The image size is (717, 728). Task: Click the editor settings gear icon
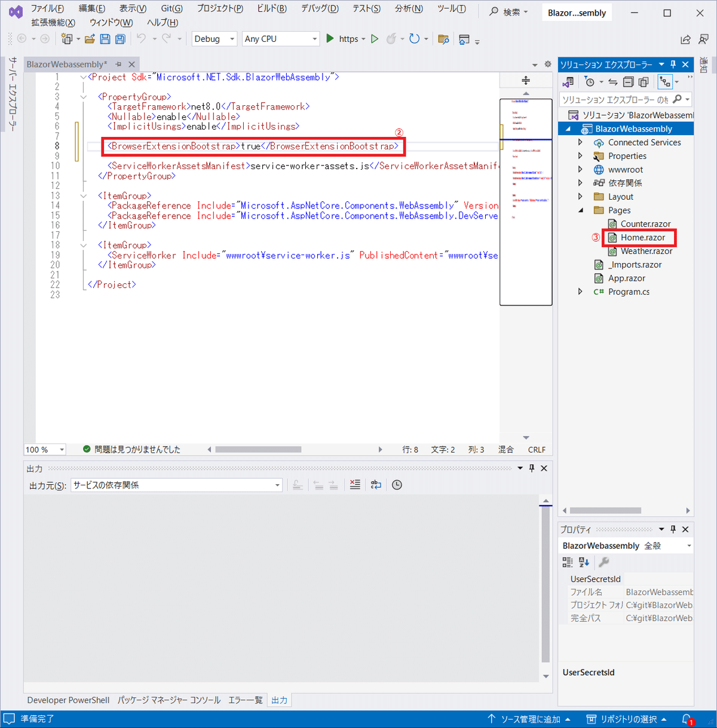pyautogui.click(x=548, y=64)
